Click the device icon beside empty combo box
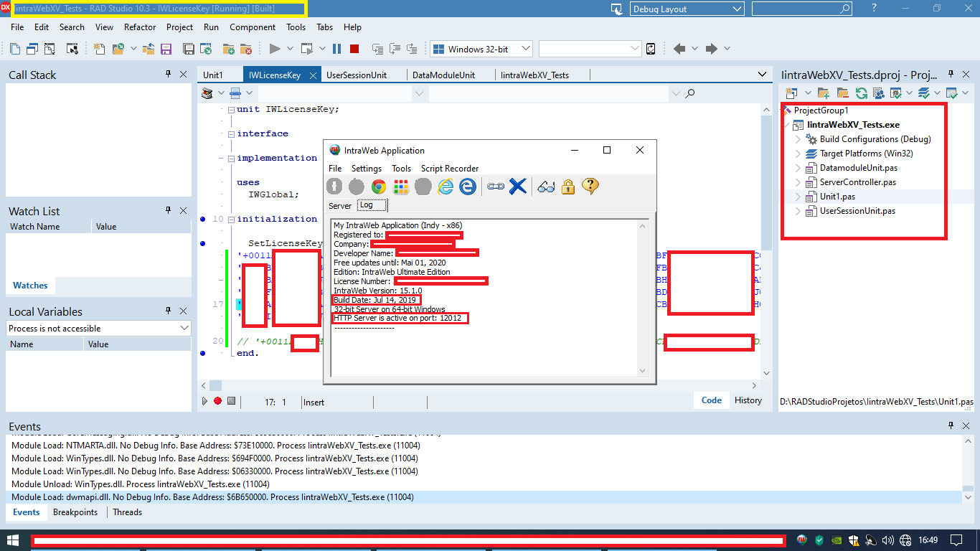Screen dimensions: 980x551 tap(651, 49)
